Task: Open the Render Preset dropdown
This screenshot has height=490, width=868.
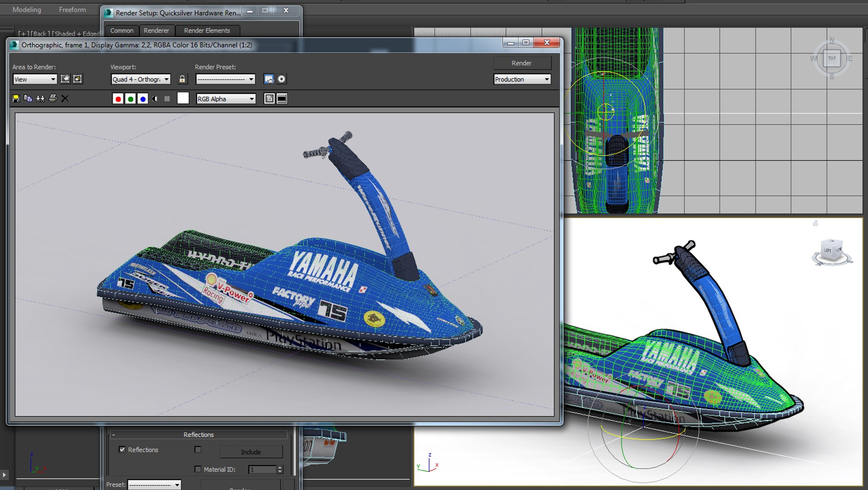Action: pos(225,79)
